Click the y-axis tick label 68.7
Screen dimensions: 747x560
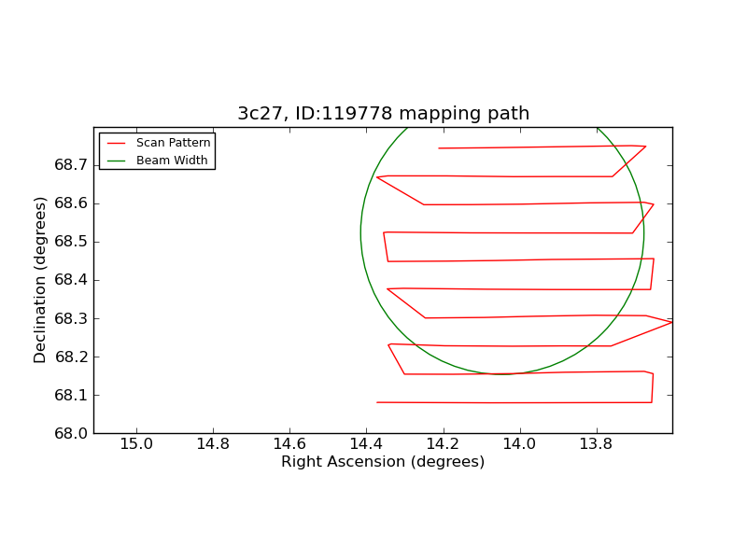pos(71,165)
